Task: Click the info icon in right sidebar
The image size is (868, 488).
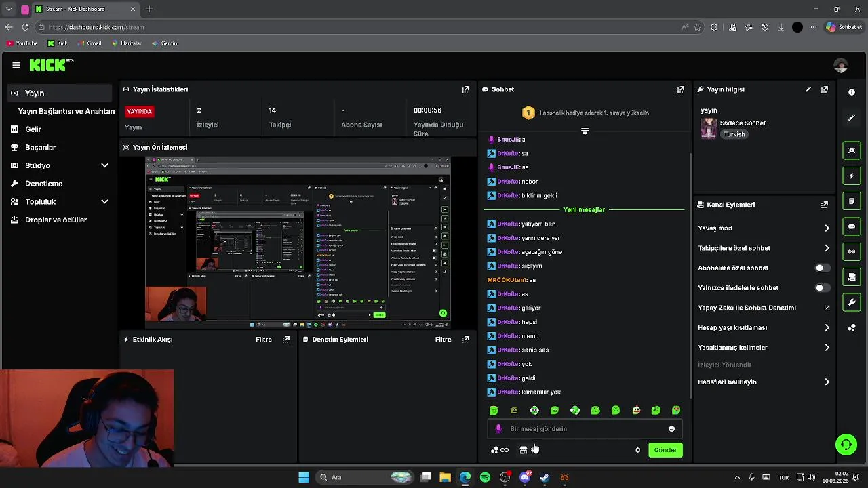Action: click(852, 92)
